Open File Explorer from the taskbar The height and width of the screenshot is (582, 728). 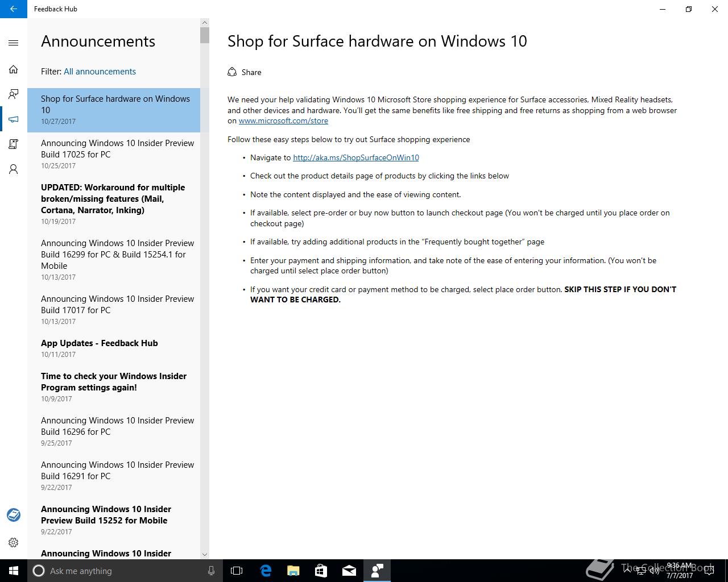tap(293, 571)
